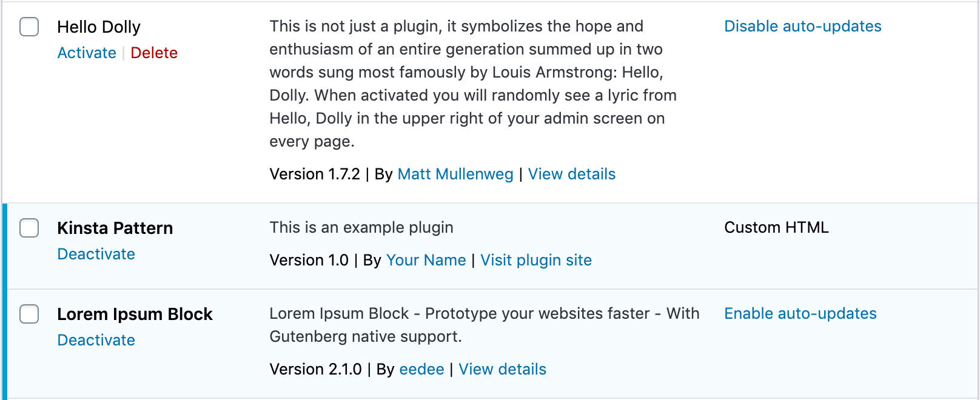The height and width of the screenshot is (400, 980).
Task: View details for Hello Dolly
Action: (571, 174)
